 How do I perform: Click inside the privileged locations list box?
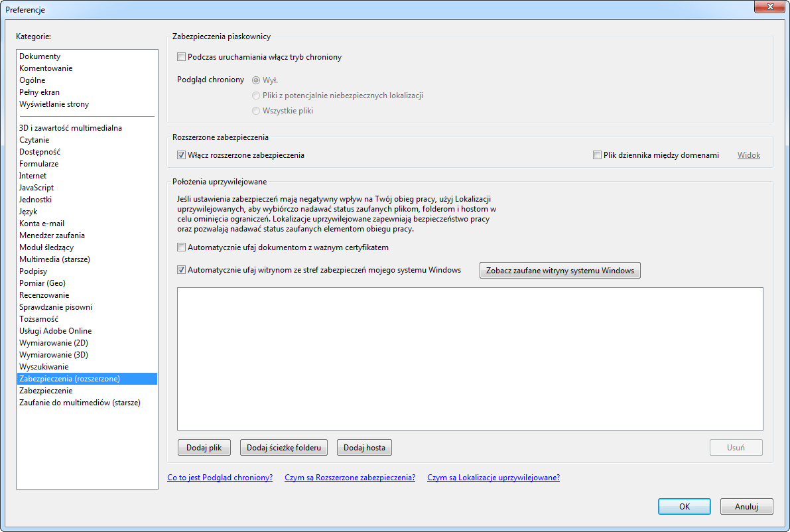[470, 359]
